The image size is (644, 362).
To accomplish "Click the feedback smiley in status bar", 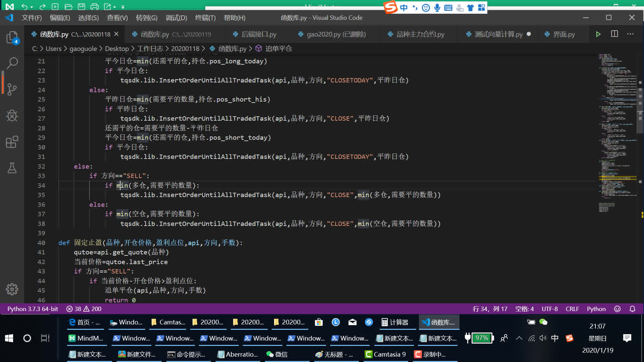I will coord(617,309).
